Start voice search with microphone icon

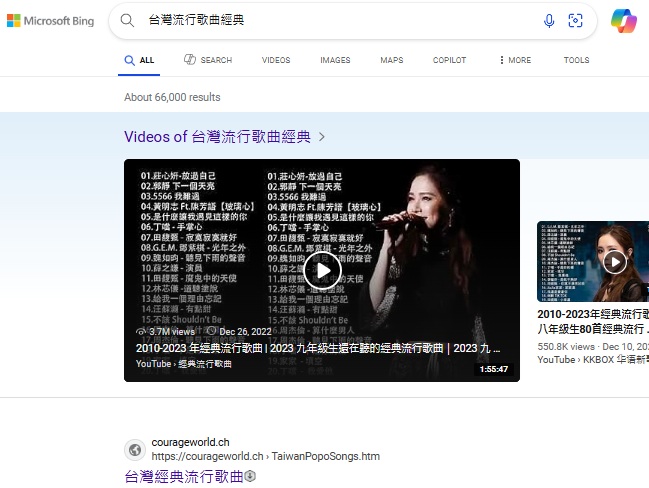tap(549, 21)
